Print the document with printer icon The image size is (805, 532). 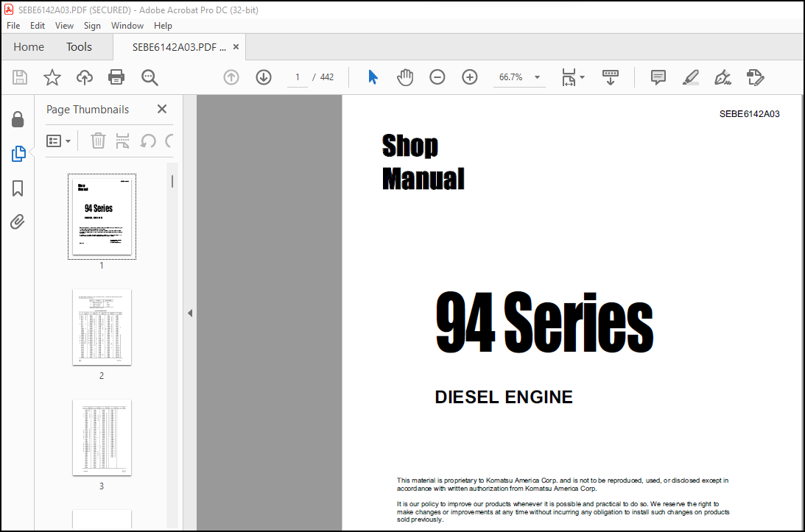coord(116,77)
